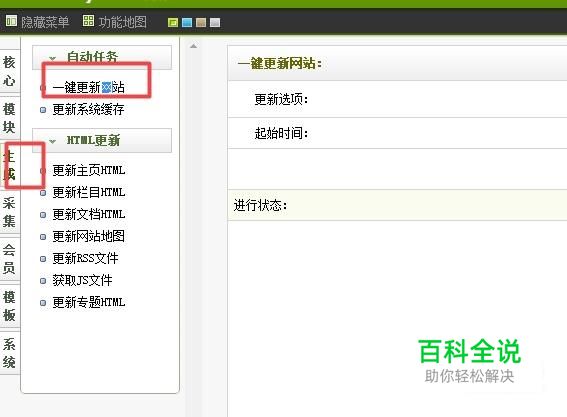This screenshot has height=417, width=567.
Task: Open 获取JS文件 menu item
Action: click(x=82, y=281)
